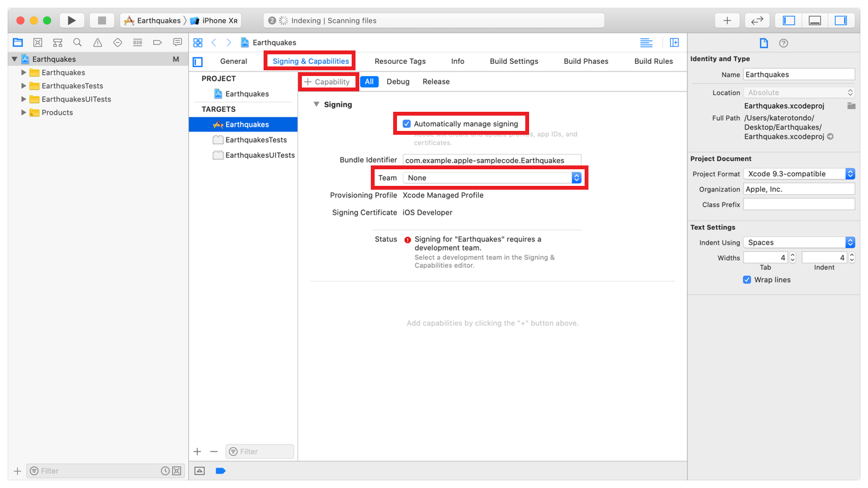The height and width of the screenshot is (488, 868).
Task: Open the Project Format dropdown
Action: tap(799, 174)
